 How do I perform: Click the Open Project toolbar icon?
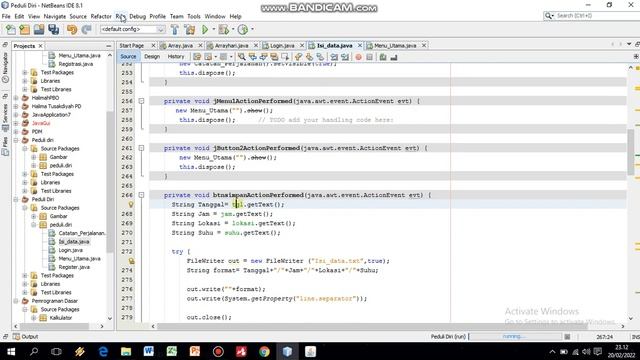pos(39,29)
